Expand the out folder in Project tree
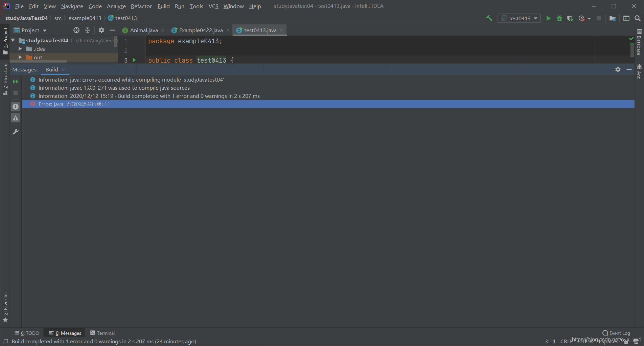The image size is (644, 346). [20, 57]
